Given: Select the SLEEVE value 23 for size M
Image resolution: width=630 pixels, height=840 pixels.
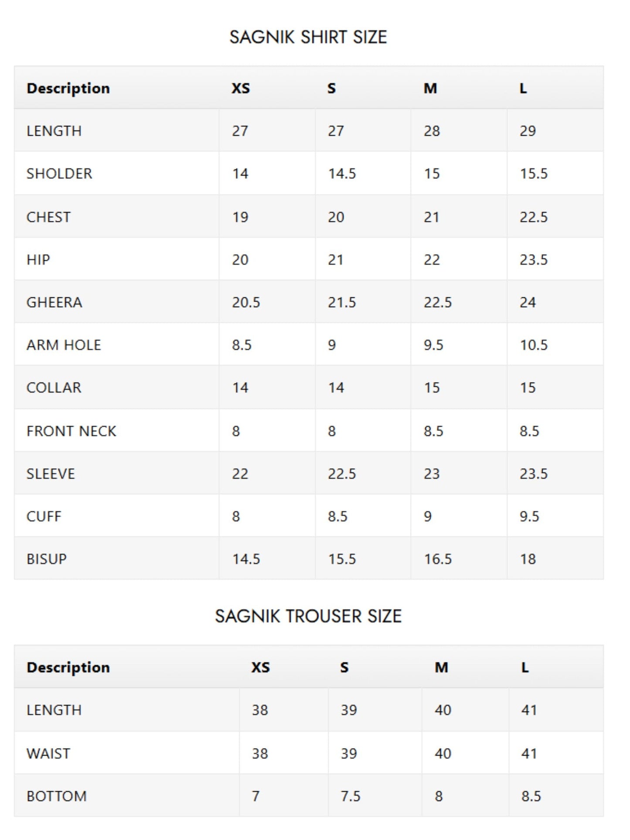Looking at the screenshot, I should coord(432,473).
